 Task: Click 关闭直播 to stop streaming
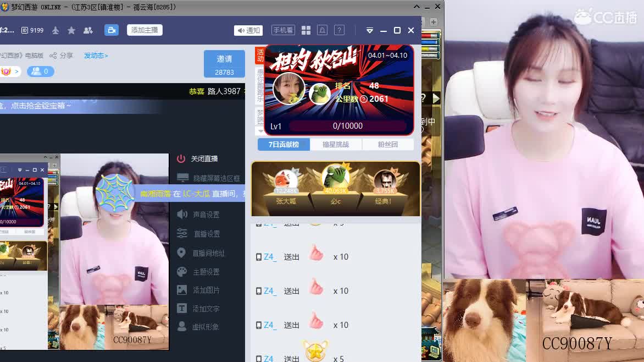pos(204,159)
